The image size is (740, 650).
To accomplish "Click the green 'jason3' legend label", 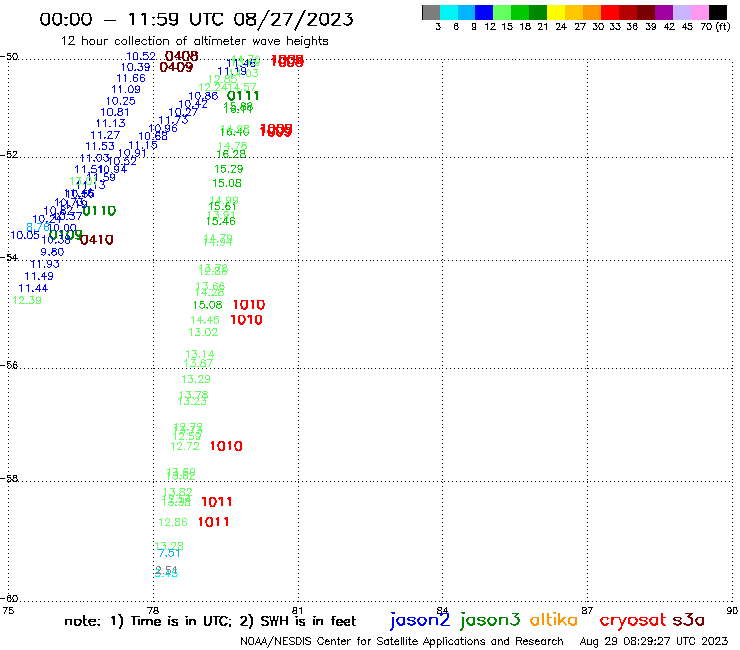I will [x=490, y=620].
